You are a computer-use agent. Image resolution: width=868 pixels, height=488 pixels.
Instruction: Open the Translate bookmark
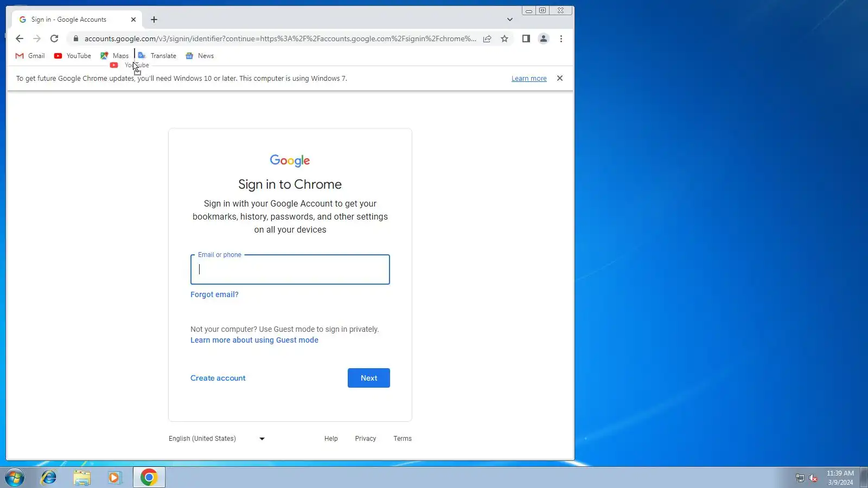coord(157,56)
